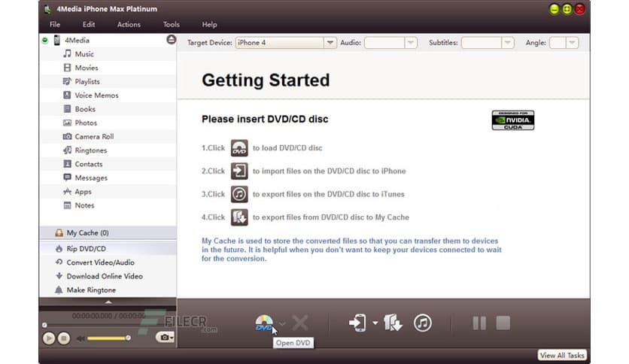Select Download Online Video in the sidebar
The width and height of the screenshot is (629, 364).
click(x=104, y=276)
